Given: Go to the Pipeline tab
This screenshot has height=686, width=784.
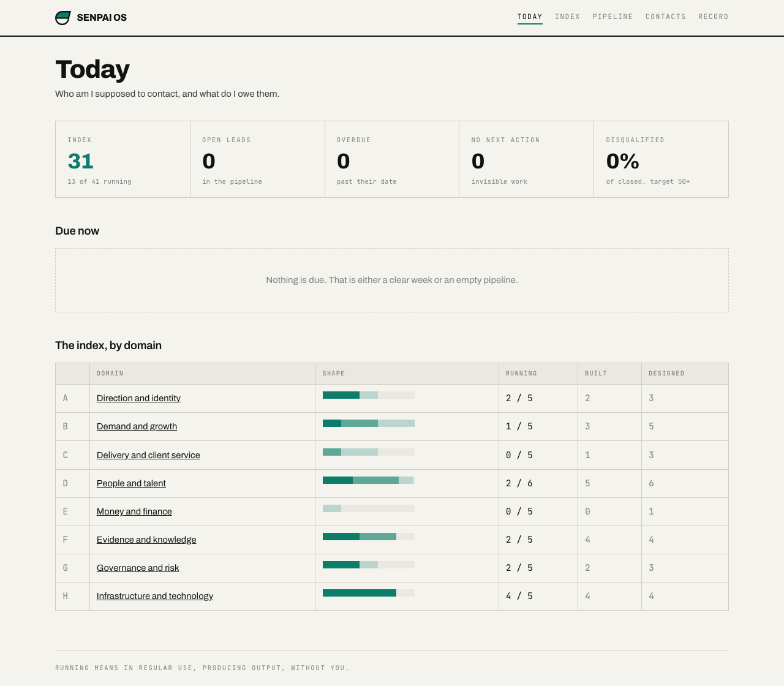Looking at the screenshot, I should [612, 17].
